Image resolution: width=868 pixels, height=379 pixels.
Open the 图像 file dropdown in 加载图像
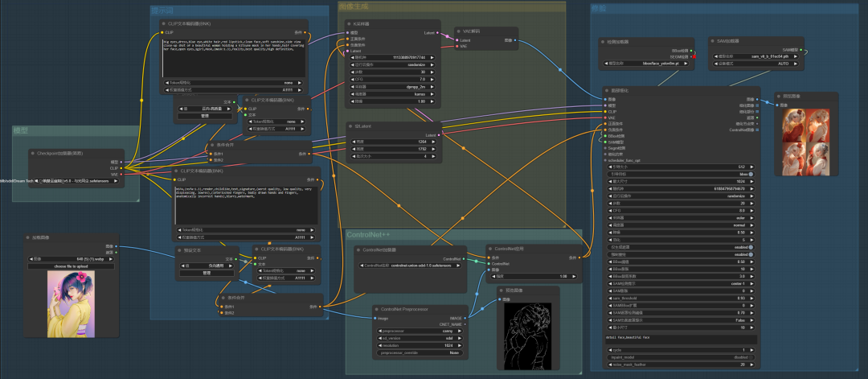(x=71, y=259)
